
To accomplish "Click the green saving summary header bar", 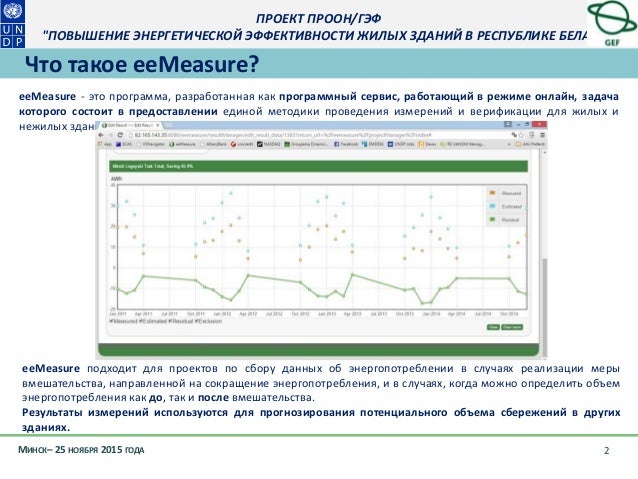I will [319, 166].
